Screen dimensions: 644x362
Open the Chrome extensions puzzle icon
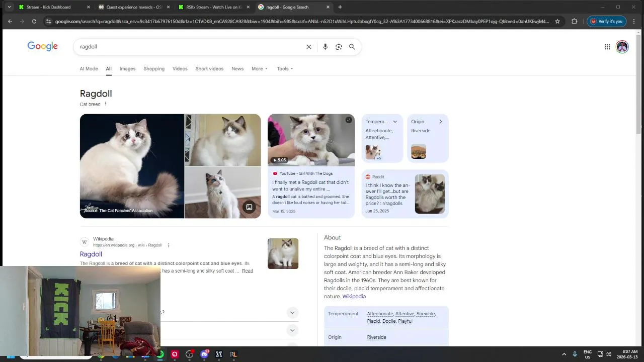point(574,21)
